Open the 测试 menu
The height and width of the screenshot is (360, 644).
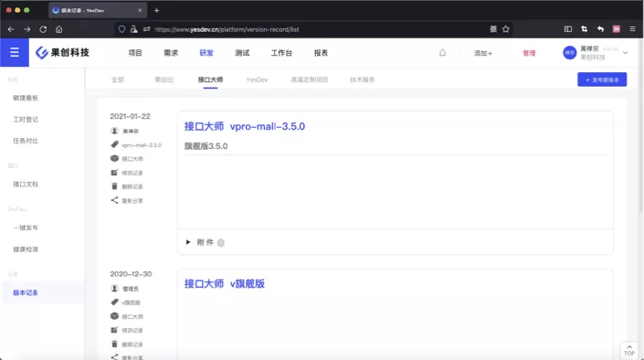click(242, 53)
